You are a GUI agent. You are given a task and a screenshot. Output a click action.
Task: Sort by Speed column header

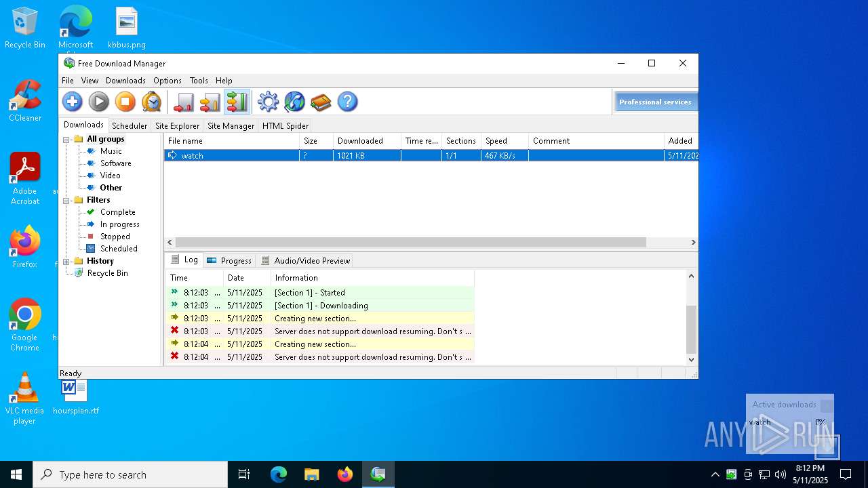point(505,141)
